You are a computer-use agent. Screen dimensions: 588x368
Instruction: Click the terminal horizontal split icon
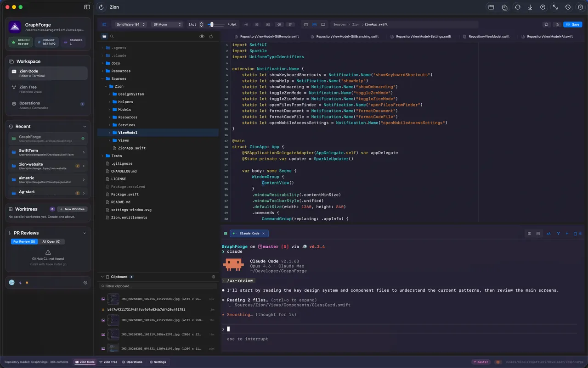click(x=538, y=234)
